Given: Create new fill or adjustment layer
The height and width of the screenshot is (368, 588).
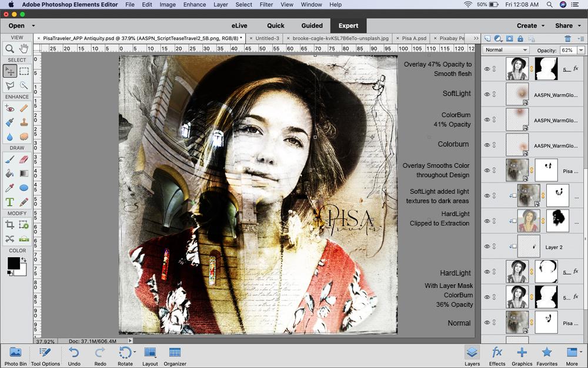Looking at the screenshot, I should tap(498, 39).
